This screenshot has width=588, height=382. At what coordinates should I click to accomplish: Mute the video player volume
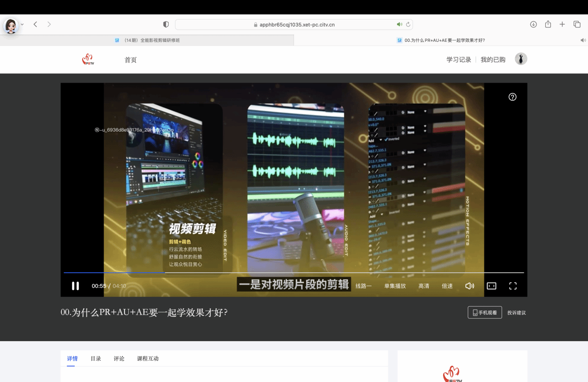point(470,286)
